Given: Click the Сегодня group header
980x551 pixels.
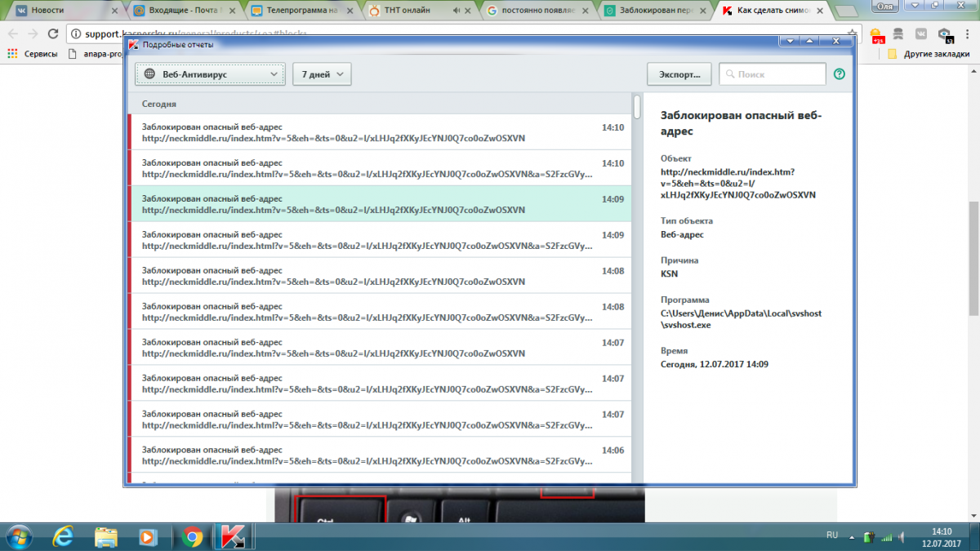Looking at the screenshot, I should (x=159, y=104).
